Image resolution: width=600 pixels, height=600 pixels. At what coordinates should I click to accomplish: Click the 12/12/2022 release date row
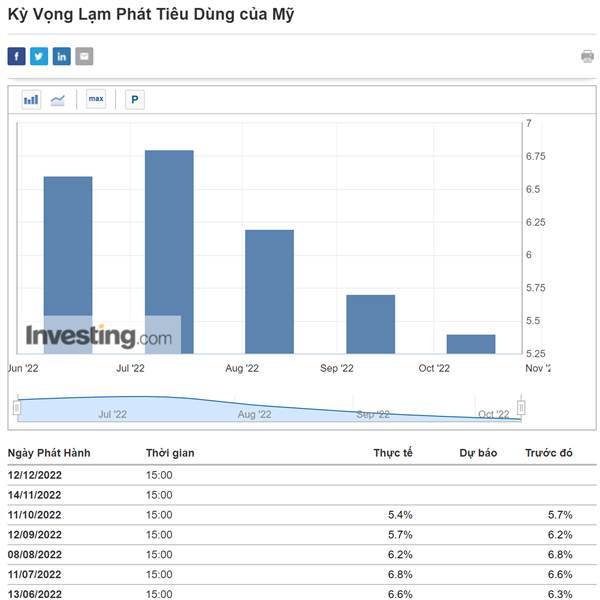tap(35, 474)
